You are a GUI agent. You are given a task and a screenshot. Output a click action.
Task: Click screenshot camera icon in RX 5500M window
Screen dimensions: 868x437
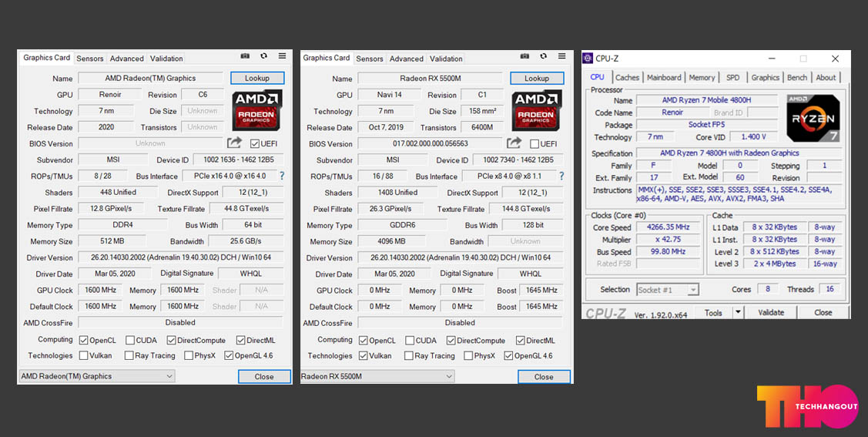[x=524, y=56]
